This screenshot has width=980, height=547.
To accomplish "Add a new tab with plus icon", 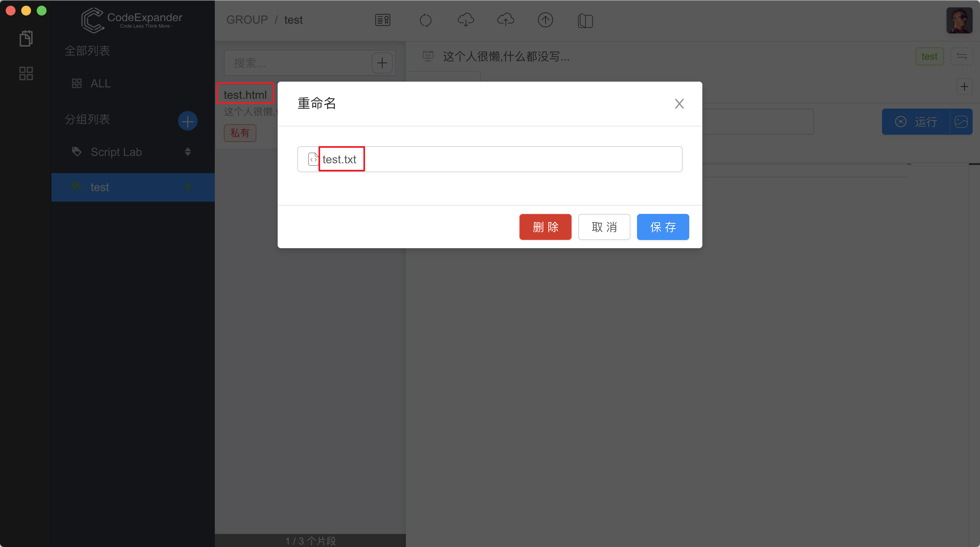I will 964,87.
